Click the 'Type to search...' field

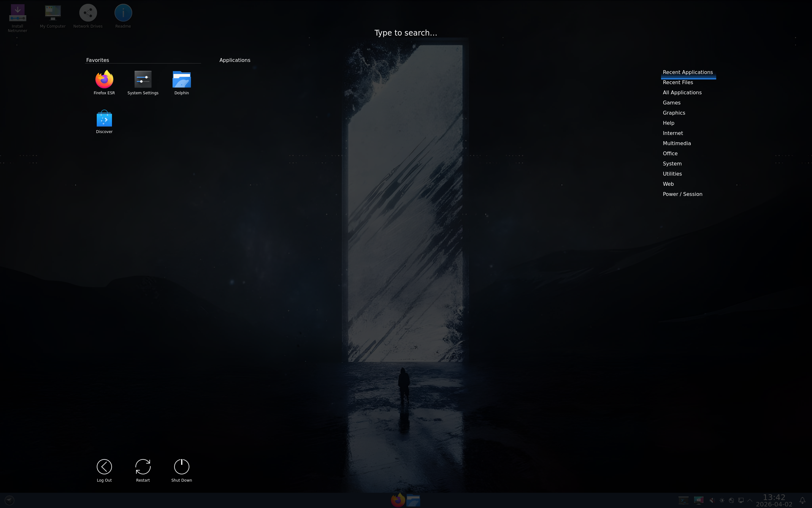406,33
